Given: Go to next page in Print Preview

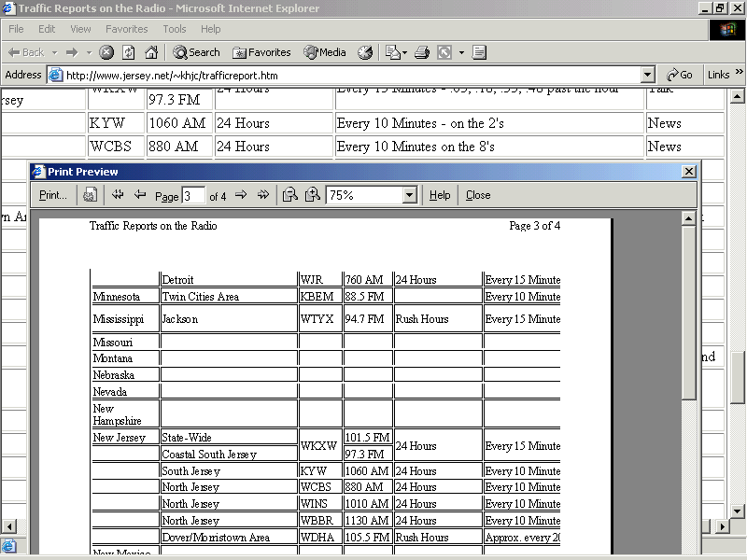Looking at the screenshot, I should click(x=240, y=195).
